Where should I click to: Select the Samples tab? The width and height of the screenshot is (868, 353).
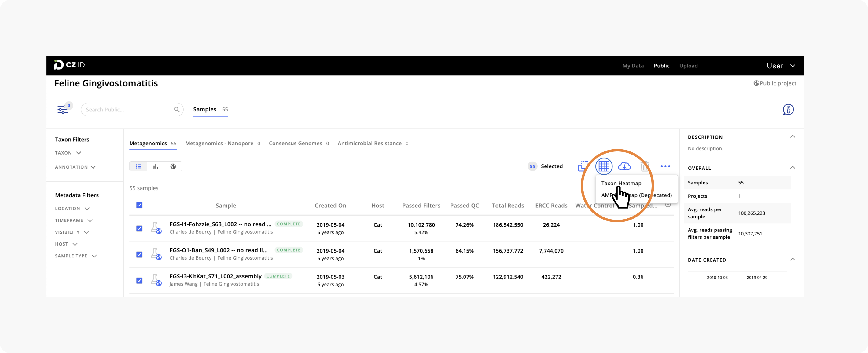(211, 109)
